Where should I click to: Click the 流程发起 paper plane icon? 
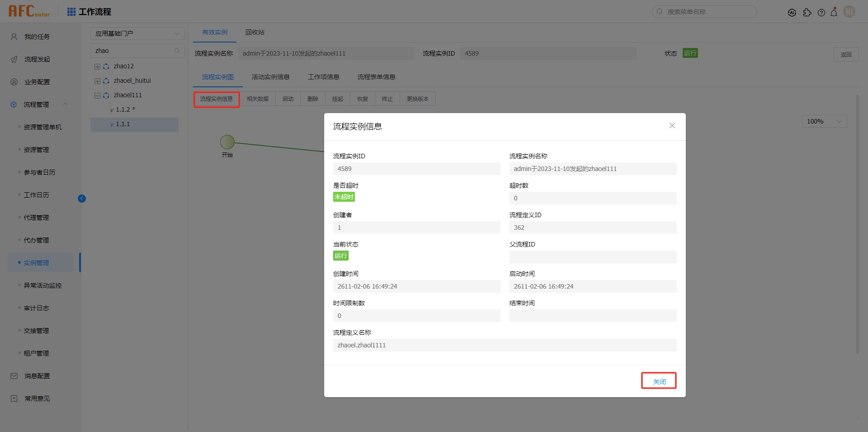click(13, 59)
